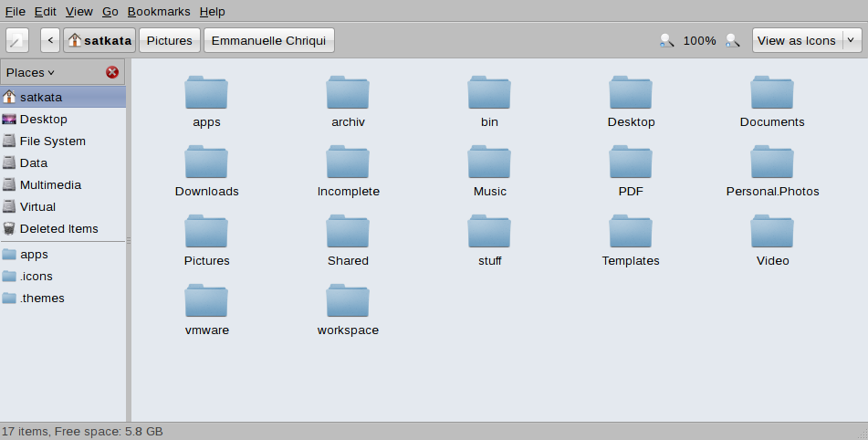Screen dimensions: 868x440
Task: Open Virtual drive in sidebar
Action: (x=63, y=206)
